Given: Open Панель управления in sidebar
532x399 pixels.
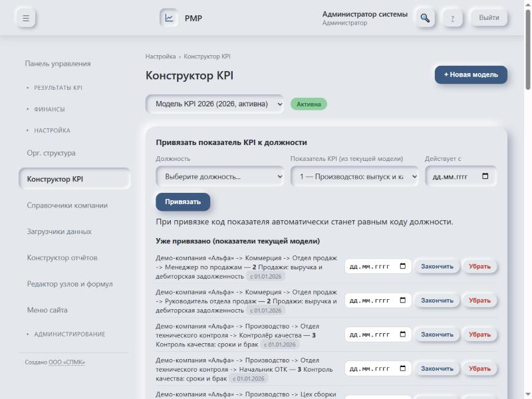Looking at the screenshot, I should click(x=58, y=63).
